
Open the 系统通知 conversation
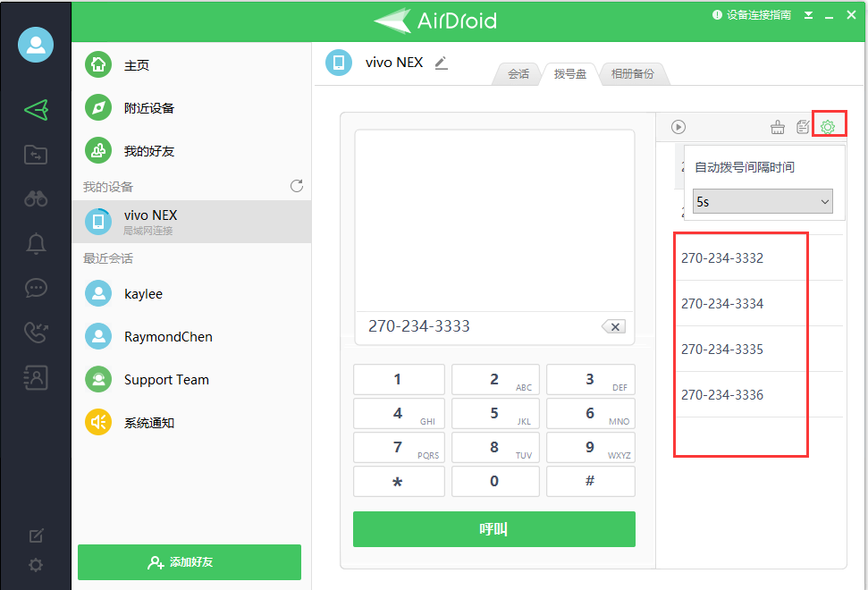pyautogui.click(x=191, y=423)
